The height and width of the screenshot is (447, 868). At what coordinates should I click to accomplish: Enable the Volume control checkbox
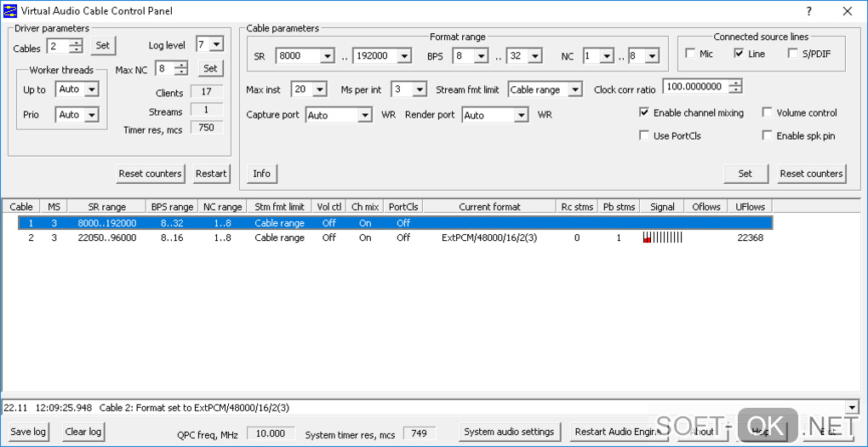click(x=767, y=112)
